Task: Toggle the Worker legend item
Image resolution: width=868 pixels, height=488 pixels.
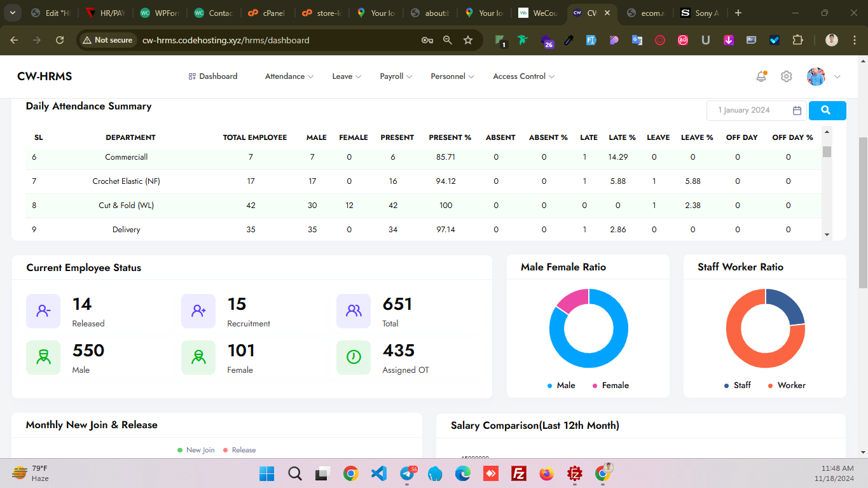Action: point(786,386)
